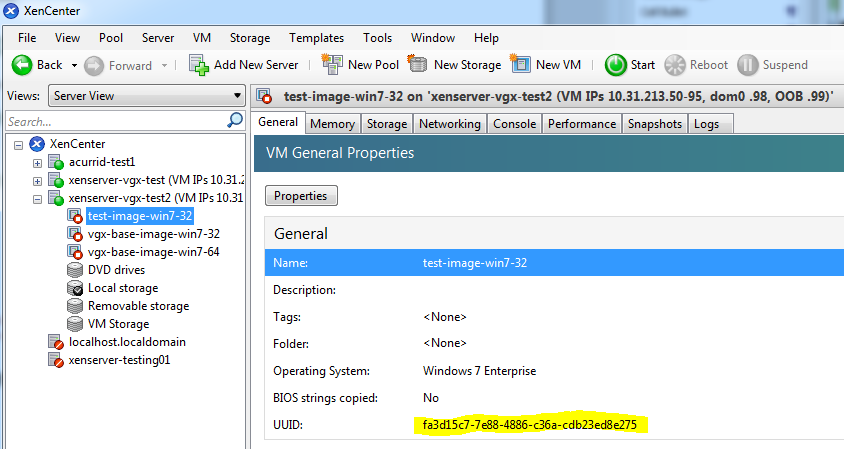Click the New Pool toolbar icon
Image resolution: width=844 pixels, height=449 pixels.
[x=331, y=65]
